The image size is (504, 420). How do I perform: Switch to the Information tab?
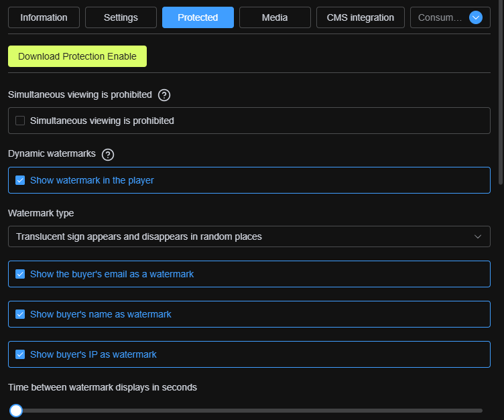pyautogui.click(x=44, y=17)
